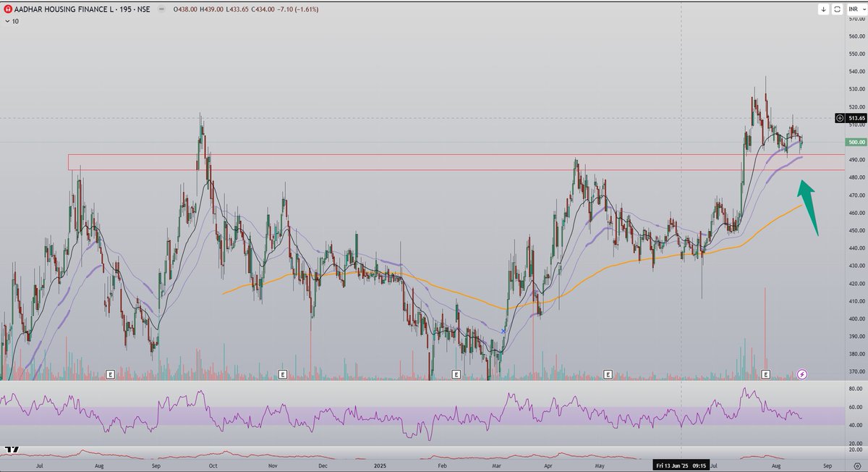Click the blue X marker near the March lows
Image resolution: width=868 pixels, height=472 pixels.
(x=503, y=331)
